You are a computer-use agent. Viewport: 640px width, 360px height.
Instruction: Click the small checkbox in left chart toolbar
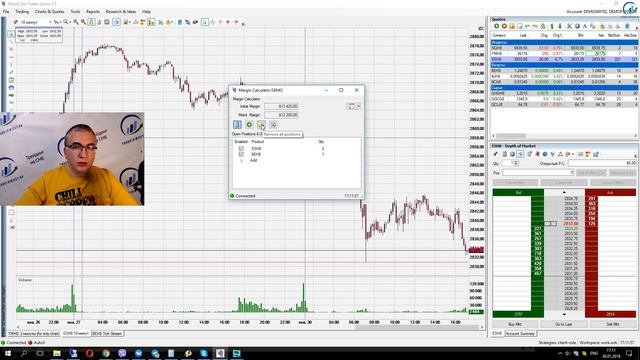pos(11,212)
